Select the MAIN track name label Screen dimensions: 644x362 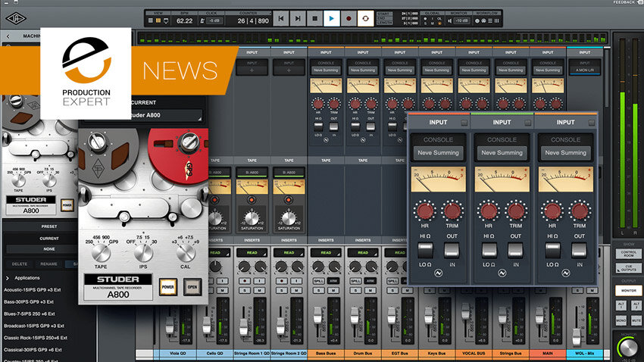click(x=548, y=354)
